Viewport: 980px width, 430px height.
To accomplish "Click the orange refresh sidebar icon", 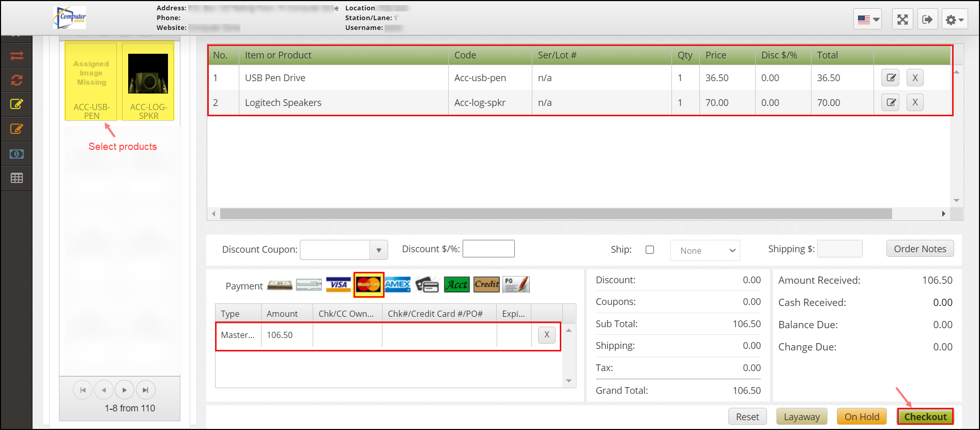I will pyautogui.click(x=17, y=80).
